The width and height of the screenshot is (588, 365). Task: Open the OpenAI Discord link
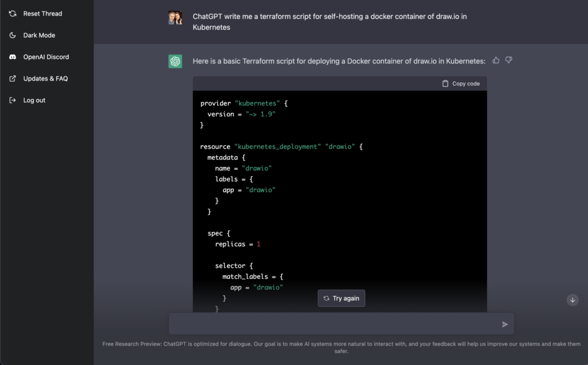46,57
